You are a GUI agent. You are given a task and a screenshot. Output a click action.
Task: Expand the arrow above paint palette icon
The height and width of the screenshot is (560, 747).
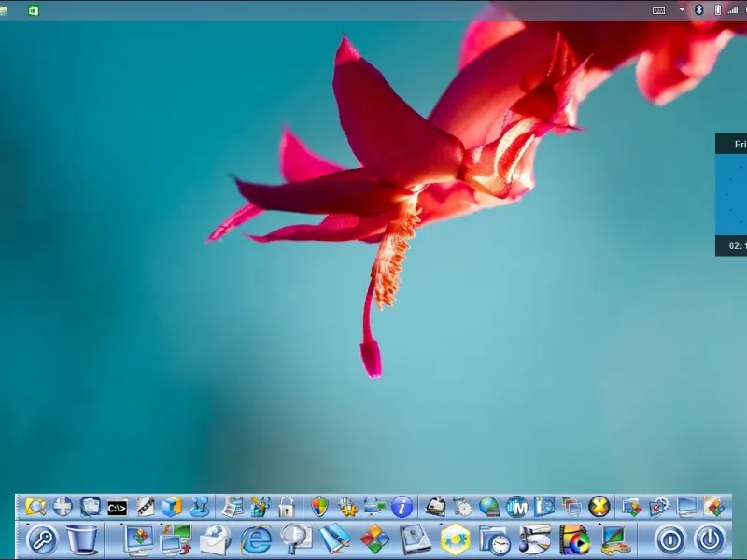599,525
